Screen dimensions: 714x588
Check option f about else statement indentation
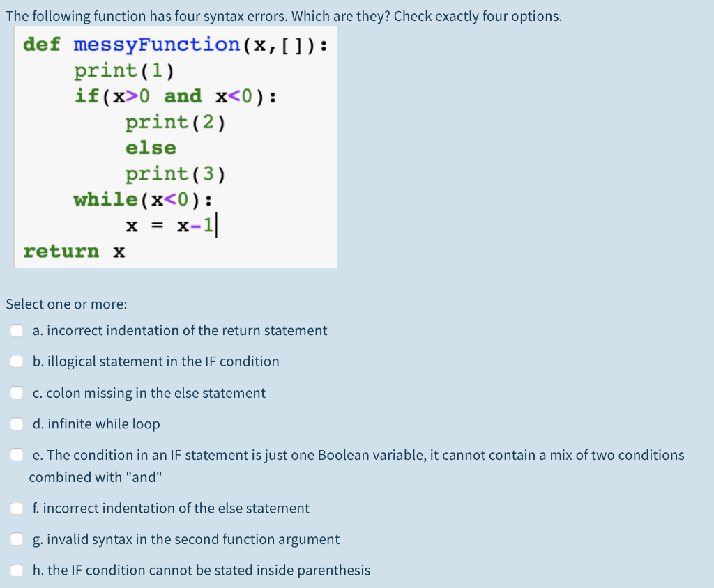(17, 508)
